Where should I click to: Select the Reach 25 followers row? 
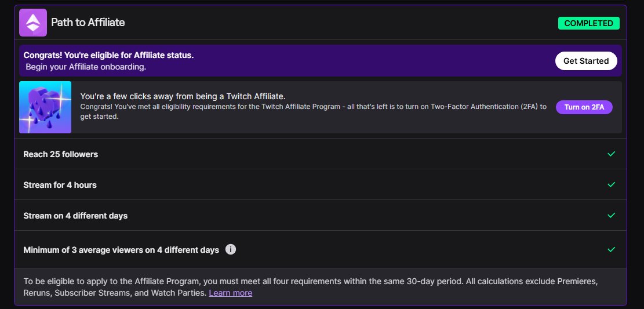pyautogui.click(x=321, y=154)
